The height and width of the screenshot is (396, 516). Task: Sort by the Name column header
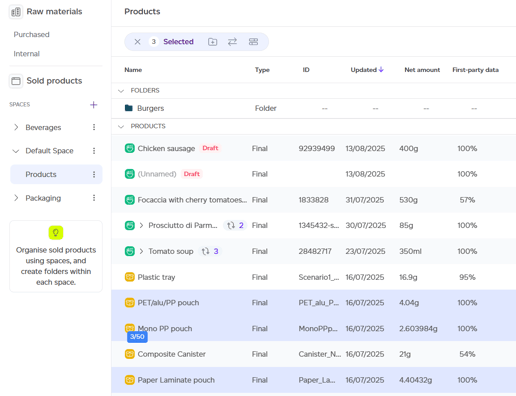[133, 70]
